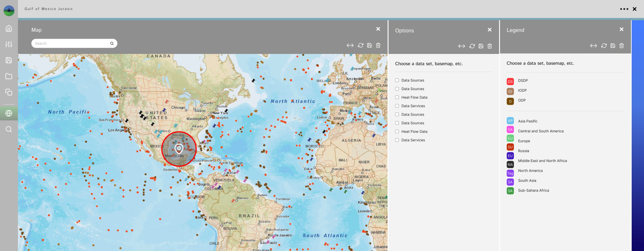644x251 pixels.
Task: Click the copy icon in left sidebar
Action: (9, 92)
